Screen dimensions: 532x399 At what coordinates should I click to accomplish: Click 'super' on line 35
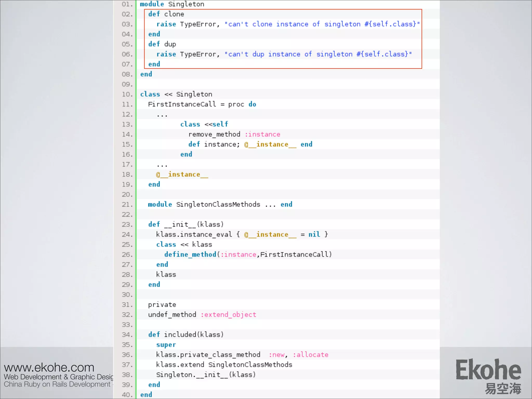[166, 345]
